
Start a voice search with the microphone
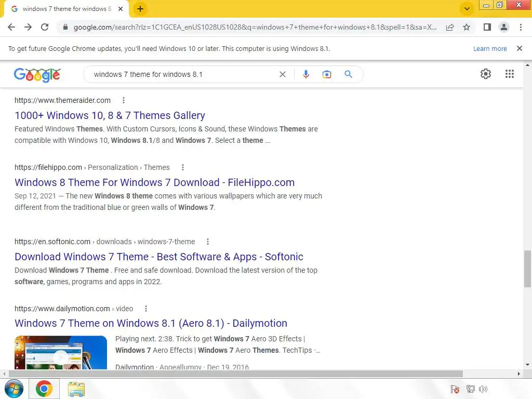tap(305, 74)
